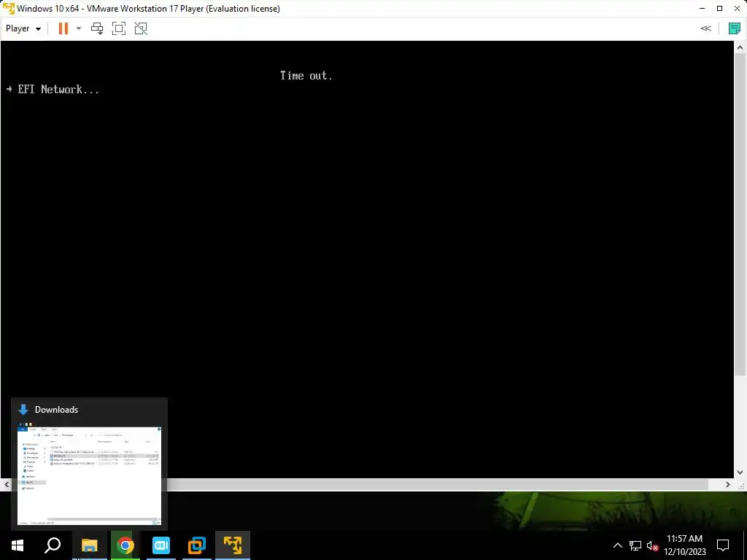Open taskbar Search
Image resolution: width=747 pixels, height=560 pixels.
click(53, 545)
